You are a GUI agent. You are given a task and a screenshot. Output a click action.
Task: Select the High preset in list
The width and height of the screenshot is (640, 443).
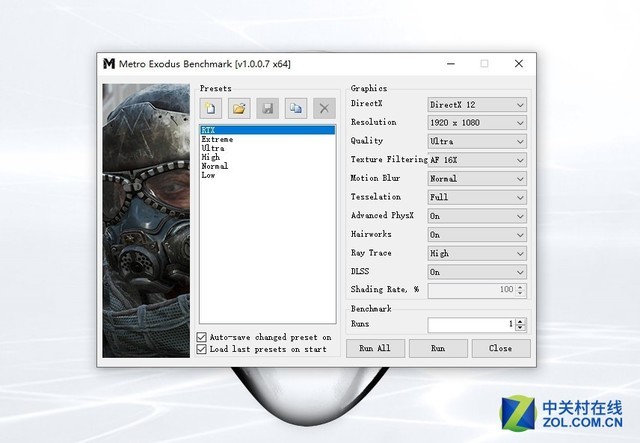tap(268, 157)
